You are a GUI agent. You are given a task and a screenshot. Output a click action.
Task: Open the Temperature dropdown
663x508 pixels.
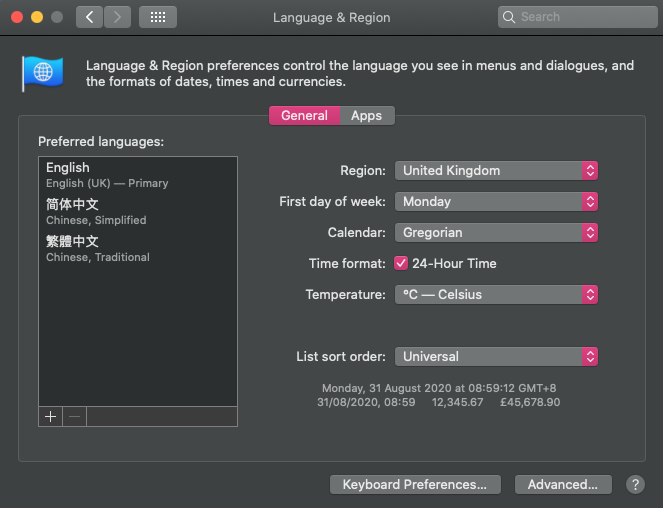coord(496,294)
